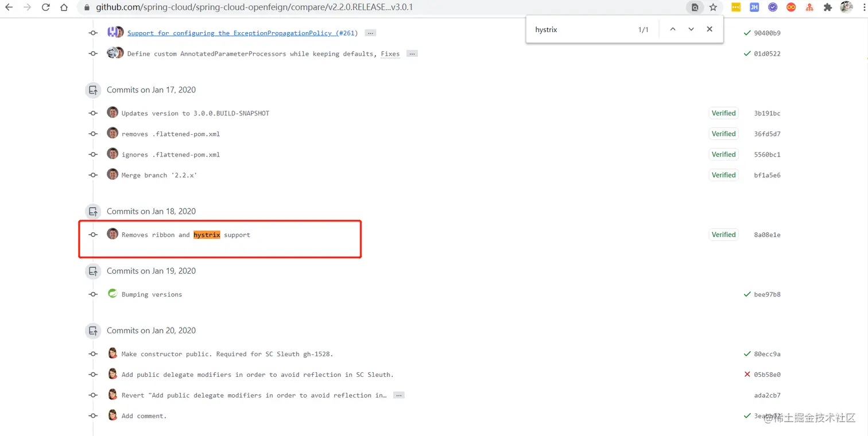Screen dimensions: 868x436
Task: Open the red infinity extension
Action: [x=791, y=7]
